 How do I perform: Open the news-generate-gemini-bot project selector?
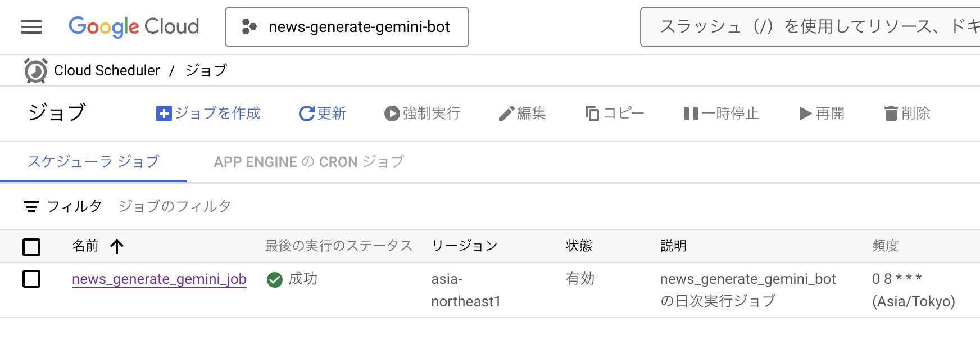coord(347,27)
